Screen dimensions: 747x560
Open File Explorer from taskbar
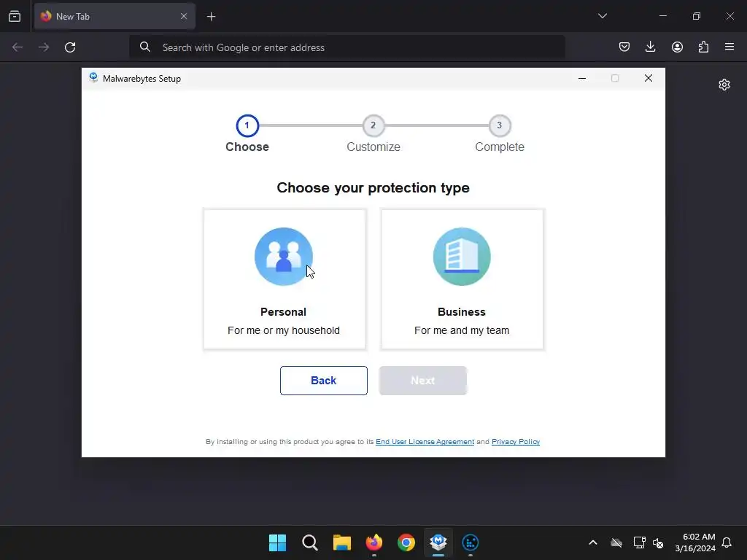point(341,542)
